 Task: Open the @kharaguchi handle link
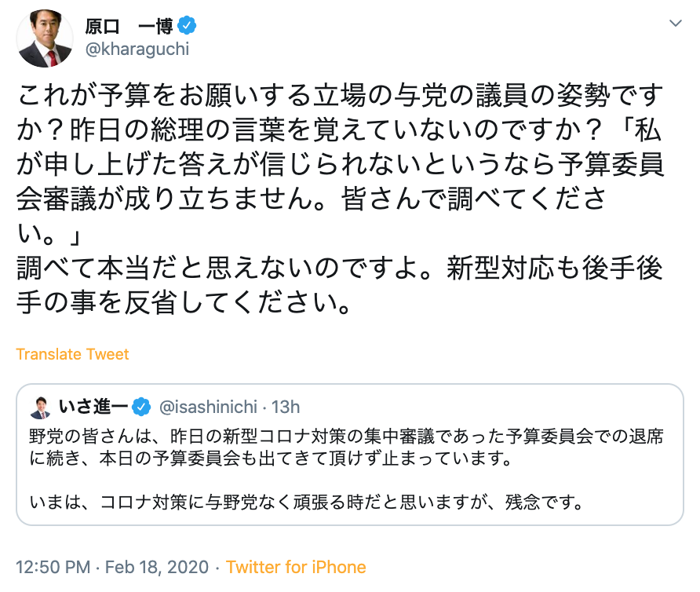[x=137, y=49]
